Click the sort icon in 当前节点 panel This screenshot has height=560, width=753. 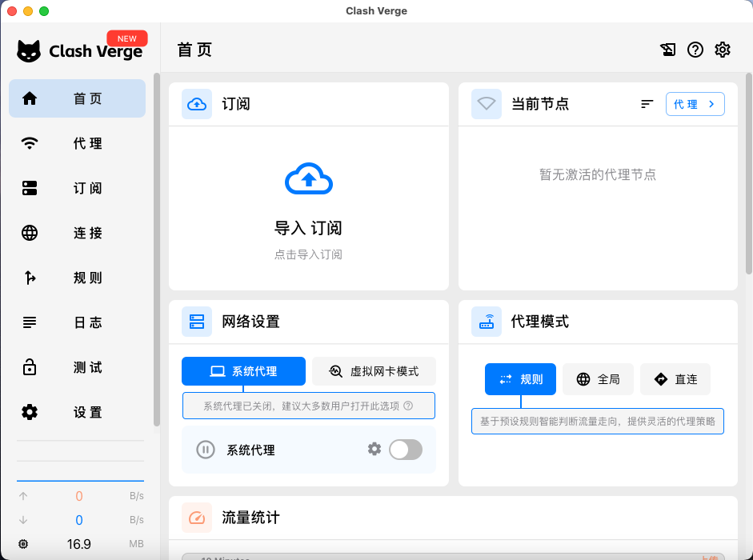point(647,104)
